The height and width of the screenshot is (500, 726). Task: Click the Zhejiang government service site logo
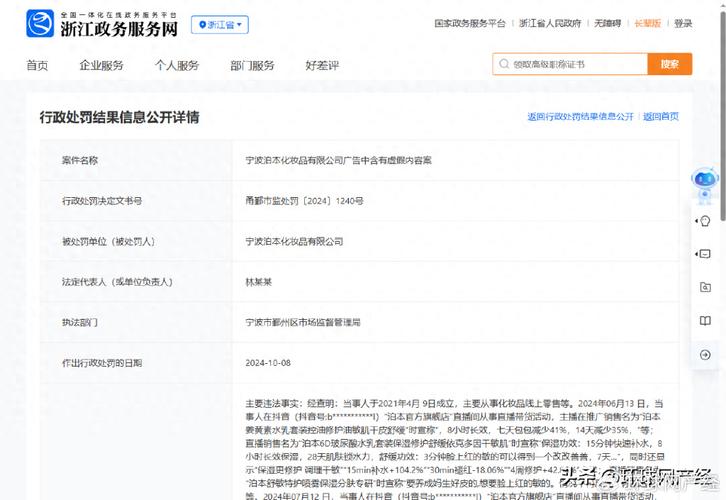coord(102,24)
